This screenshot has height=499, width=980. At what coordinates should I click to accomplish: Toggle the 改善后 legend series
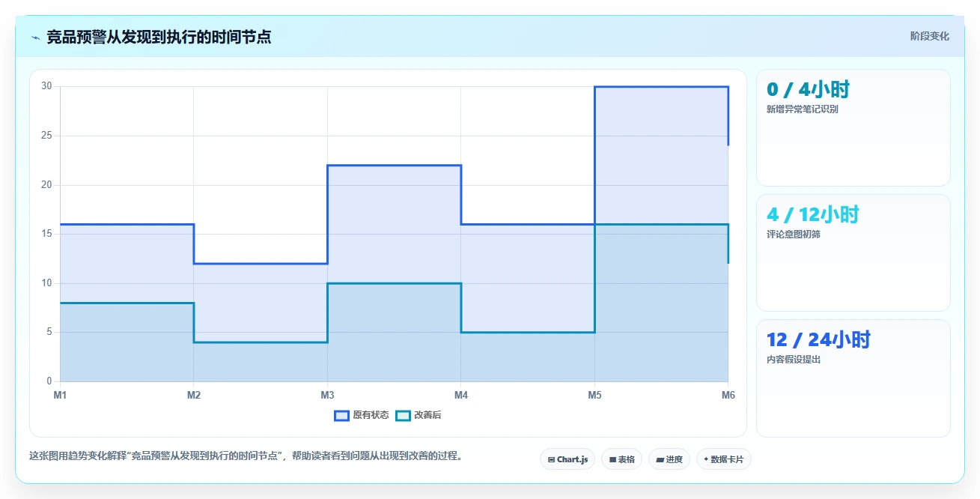[418, 415]
